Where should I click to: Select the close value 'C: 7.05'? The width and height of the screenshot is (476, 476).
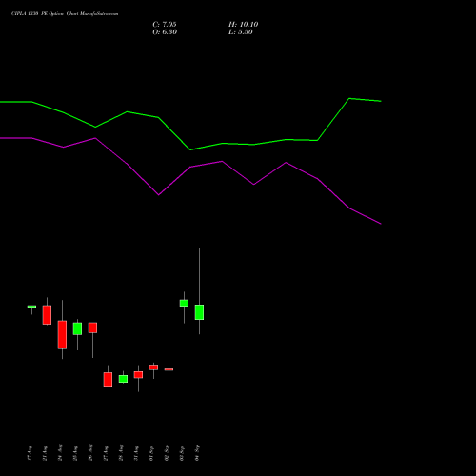coord(165,25)
